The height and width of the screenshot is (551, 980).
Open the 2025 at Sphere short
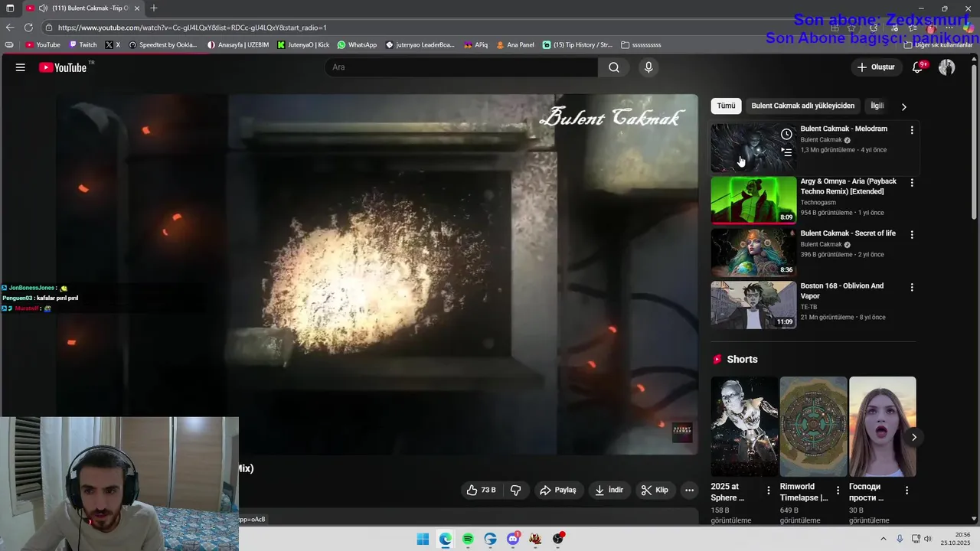[744, 426]
